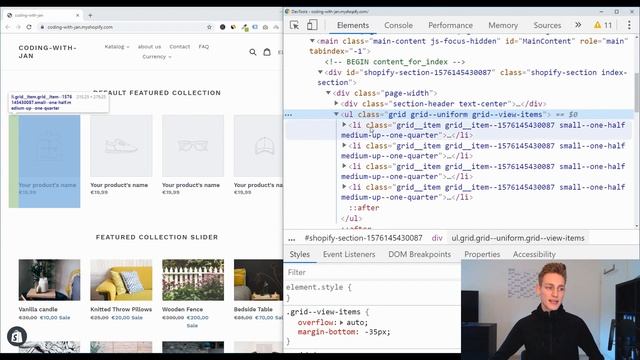Go forward in the browser

(18, 27)
